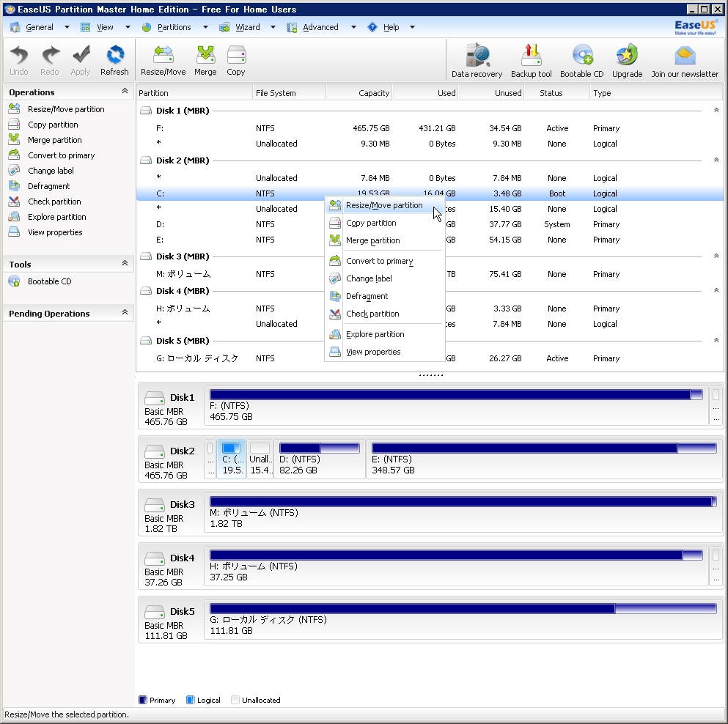This screenshot has height=724, width=728.
Task: Click Join our newsletter icon
Action: coord(685,60)
